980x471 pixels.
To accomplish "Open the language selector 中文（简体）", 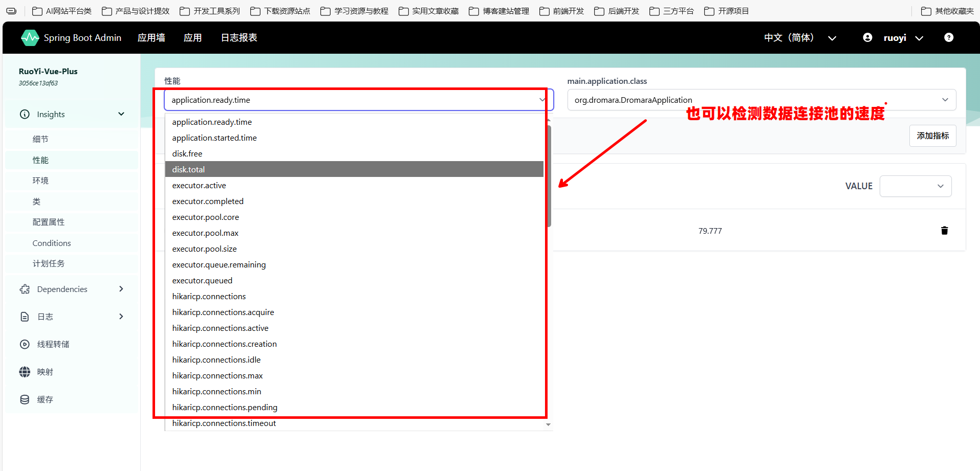I will point(799,38).
